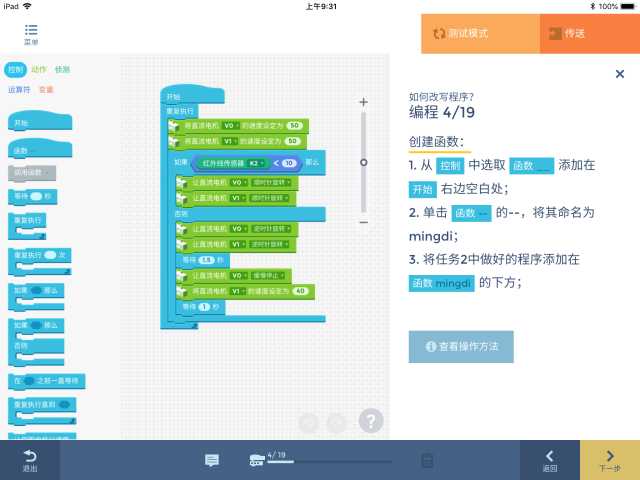The width and height of the screenshot is (640, 480).
Task: Open the chat message icon in bottom bar
Action: [x=212, y=460]
